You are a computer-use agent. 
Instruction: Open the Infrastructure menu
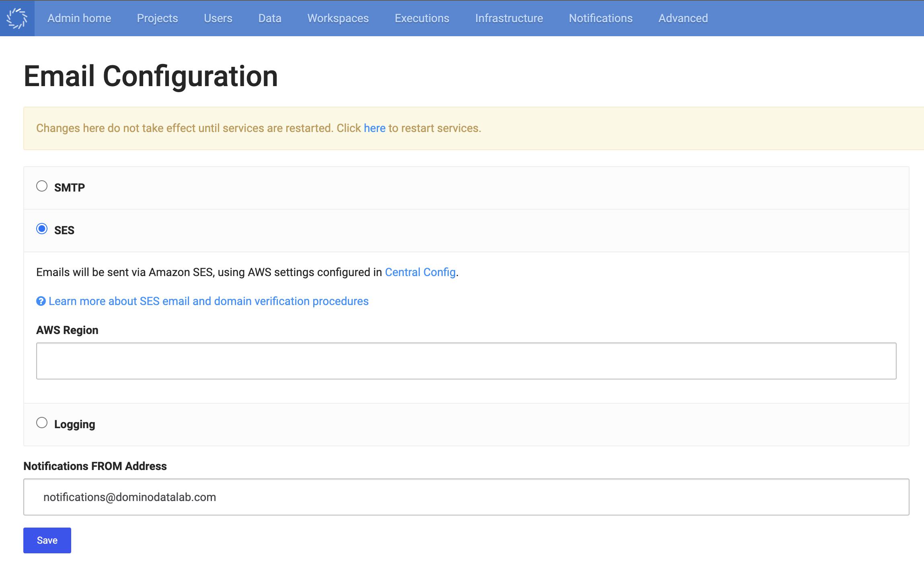pyautogui.click(x=509, y=19)
